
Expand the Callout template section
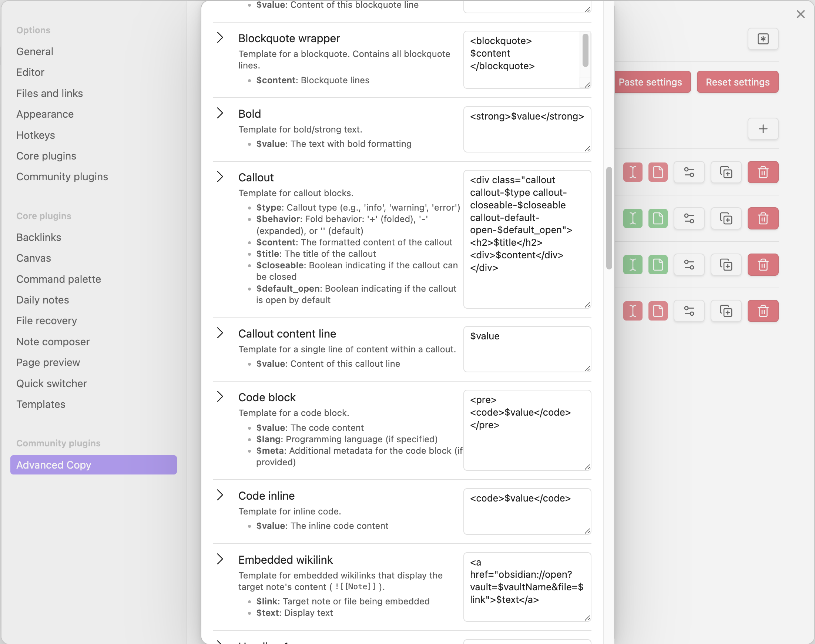click(x=220, y=177)
